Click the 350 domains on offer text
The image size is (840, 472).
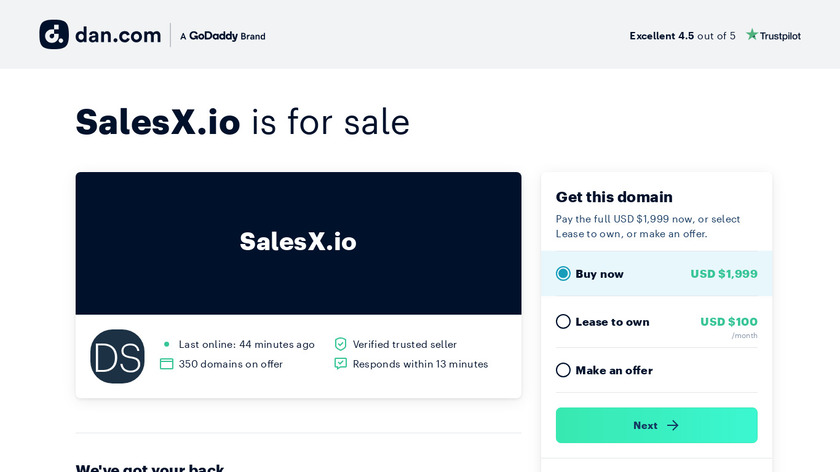pos(230,364)
